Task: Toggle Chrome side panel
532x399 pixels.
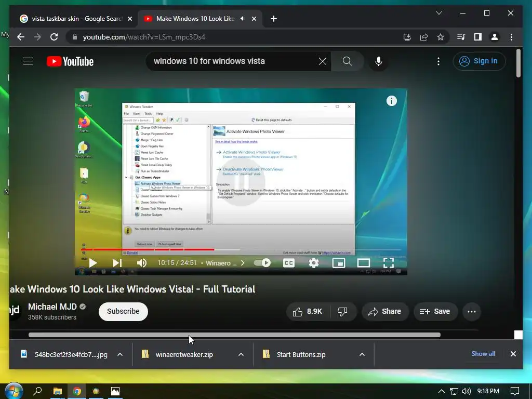Action: 478,37
